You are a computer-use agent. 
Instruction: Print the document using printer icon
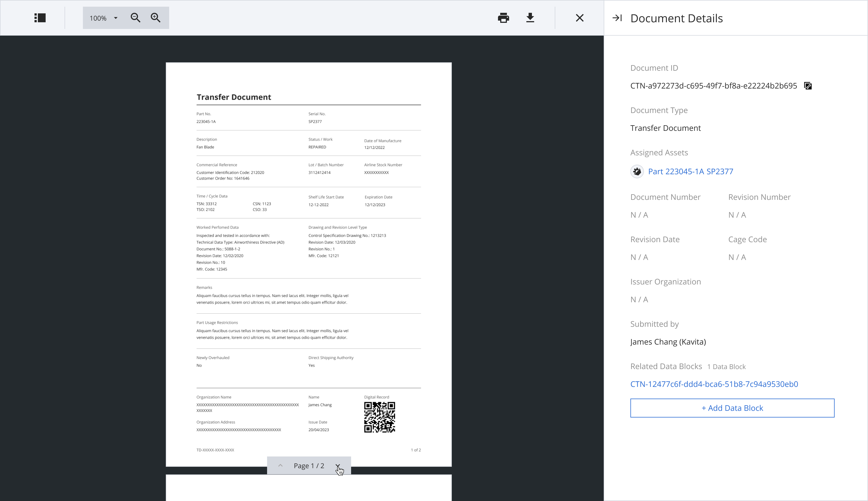(x=504, y=18)
